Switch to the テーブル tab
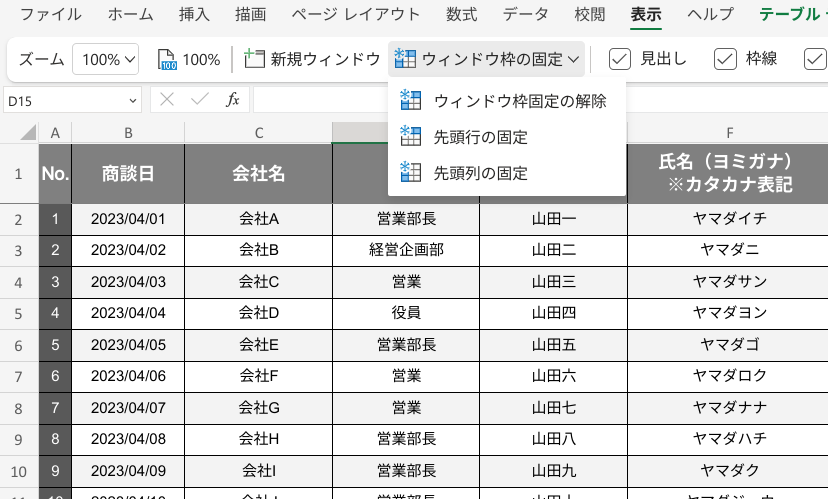The image size is (828, 499). 792,14
